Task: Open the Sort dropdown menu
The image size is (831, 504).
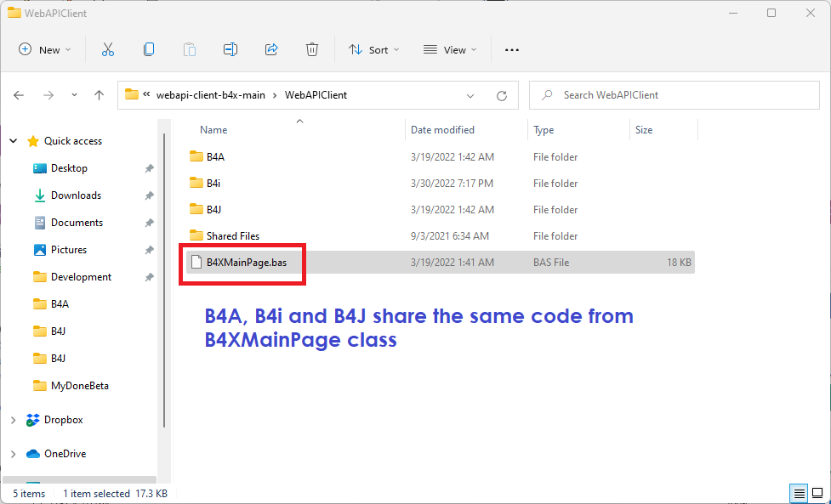Action: point(373,50)
